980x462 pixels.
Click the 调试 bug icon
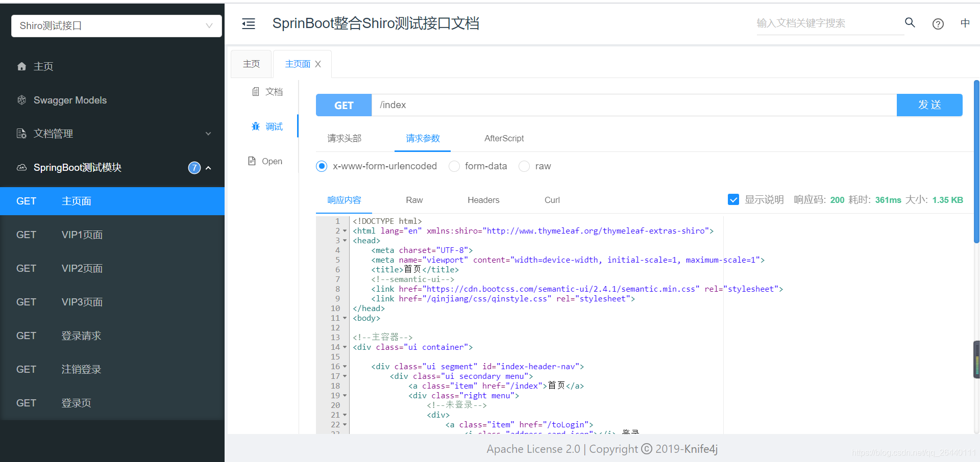pos(256,126)
